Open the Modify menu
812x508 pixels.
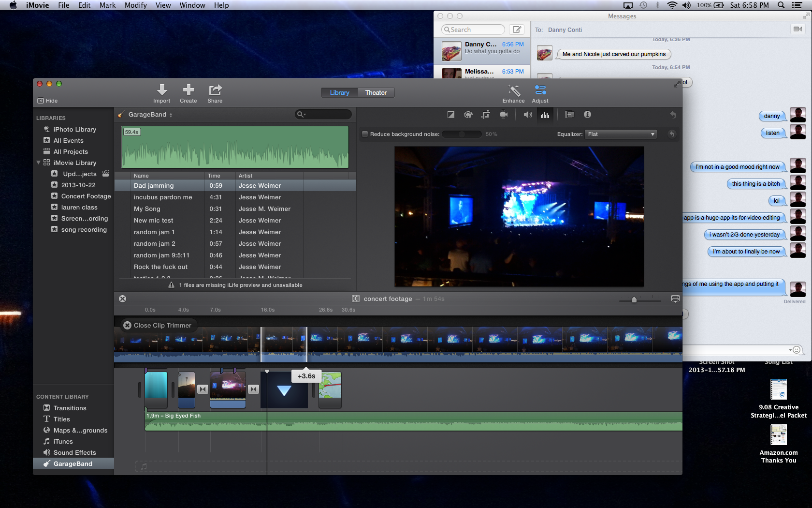click(136, 5)
